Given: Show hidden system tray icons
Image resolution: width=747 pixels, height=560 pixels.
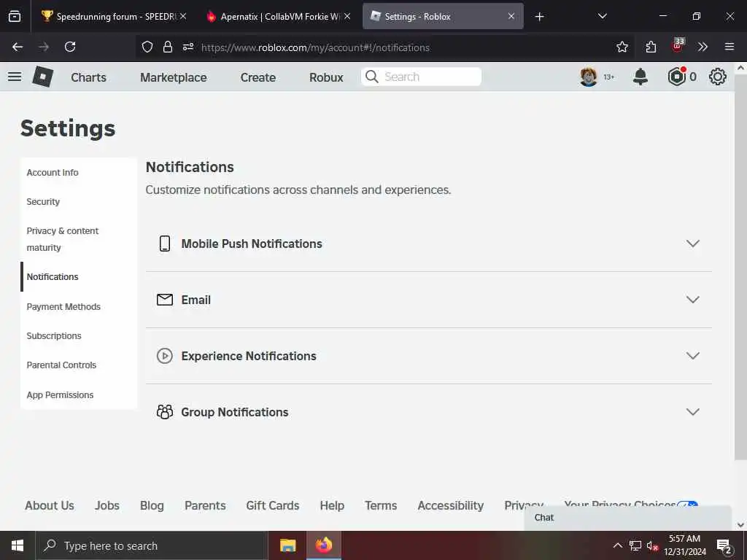Looking at the screenshot, I should tap(617, 545).
